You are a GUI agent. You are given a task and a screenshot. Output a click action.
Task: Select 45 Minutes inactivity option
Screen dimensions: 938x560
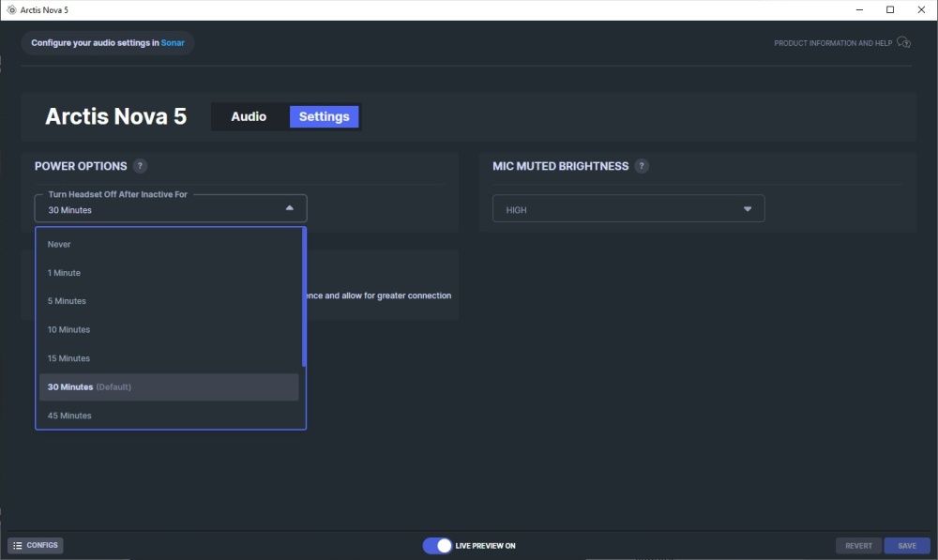(x=169, y=416)
